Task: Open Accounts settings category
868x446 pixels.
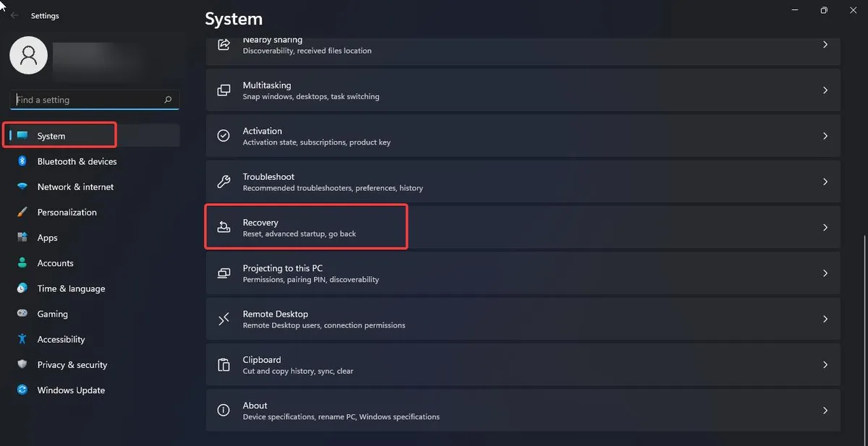Action: [x=94, y=262]
